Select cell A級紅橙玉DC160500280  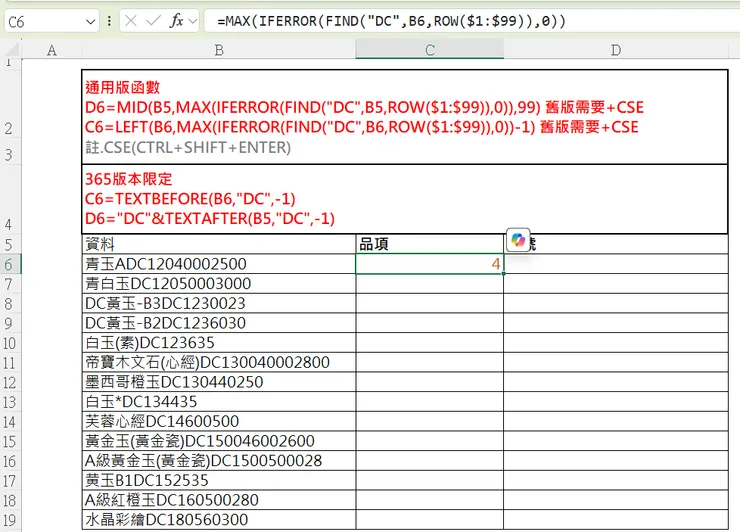point(219,500)
